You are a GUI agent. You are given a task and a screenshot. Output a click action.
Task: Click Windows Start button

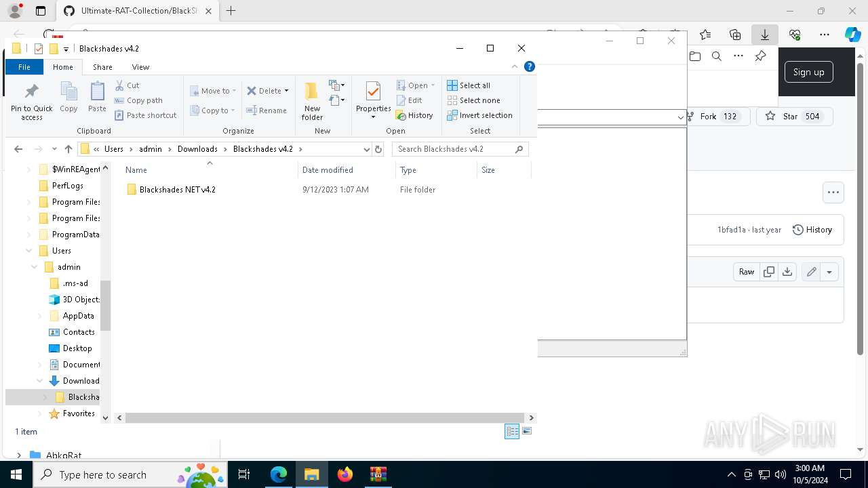[16, 474]
